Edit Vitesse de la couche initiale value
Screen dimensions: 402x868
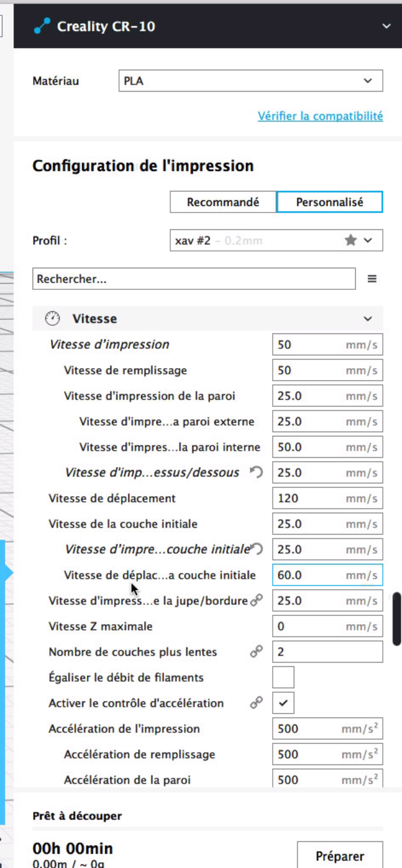[x=328, y=524]
